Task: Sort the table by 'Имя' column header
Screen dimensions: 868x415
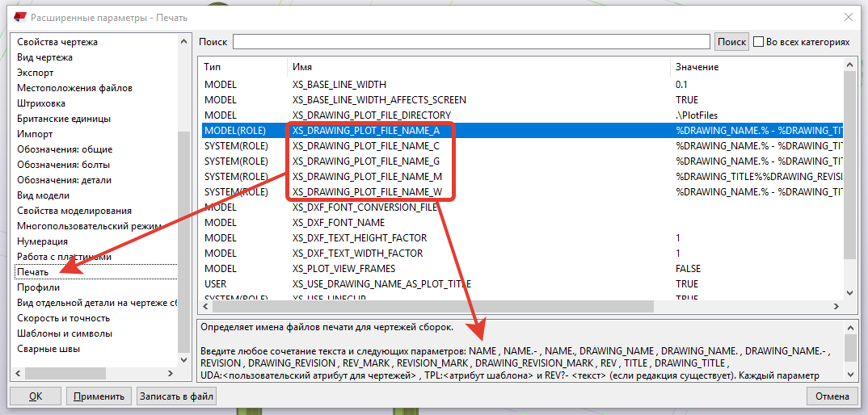Action: (x=477, y=67)
